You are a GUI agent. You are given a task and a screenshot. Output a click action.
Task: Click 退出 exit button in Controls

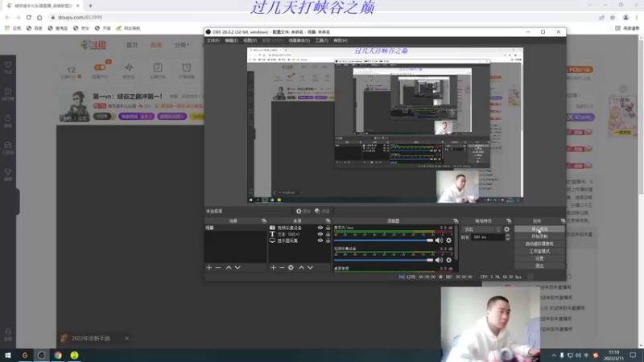(x=539, y=266)
